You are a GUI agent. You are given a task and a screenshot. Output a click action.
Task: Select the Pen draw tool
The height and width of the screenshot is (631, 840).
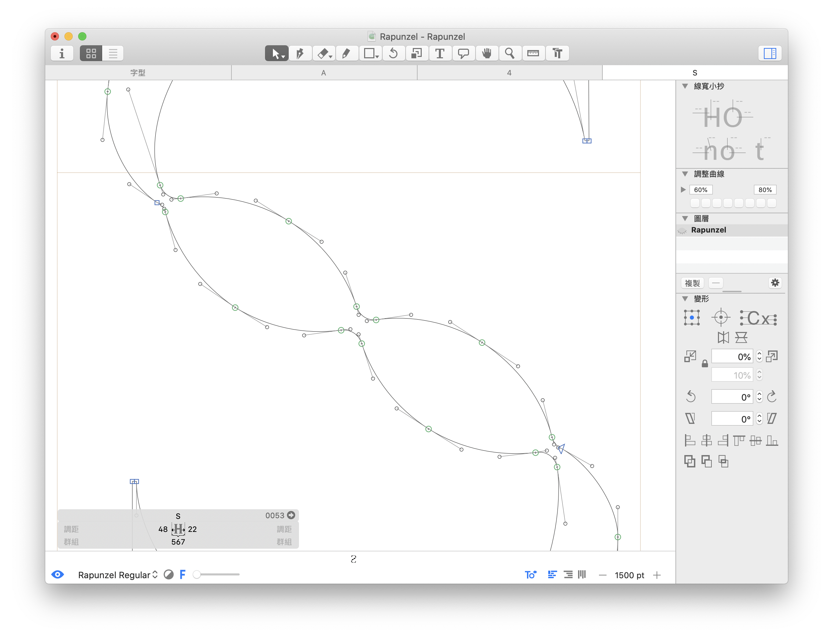pyautogui.click(x=300, y=53)
